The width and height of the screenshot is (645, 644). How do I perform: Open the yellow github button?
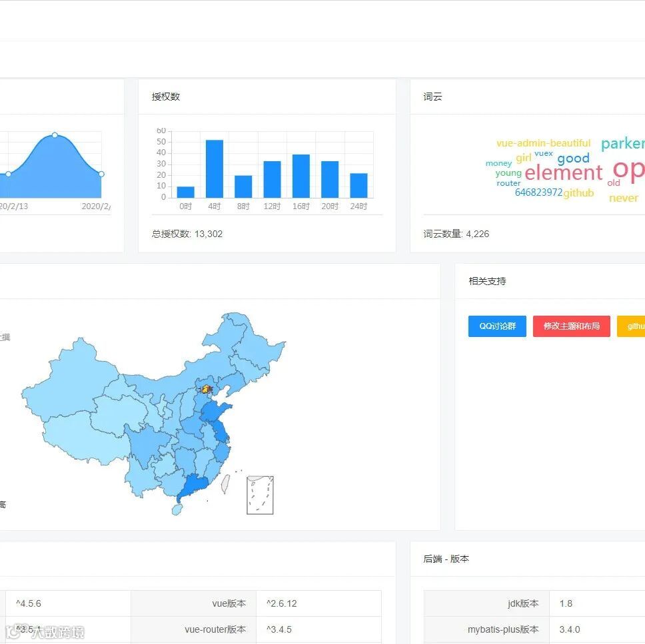pos(632,326)
